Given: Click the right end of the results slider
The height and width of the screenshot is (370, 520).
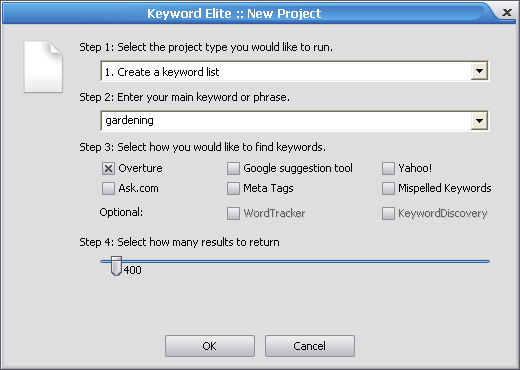Looking at the screenshot, I should (487, 262).
